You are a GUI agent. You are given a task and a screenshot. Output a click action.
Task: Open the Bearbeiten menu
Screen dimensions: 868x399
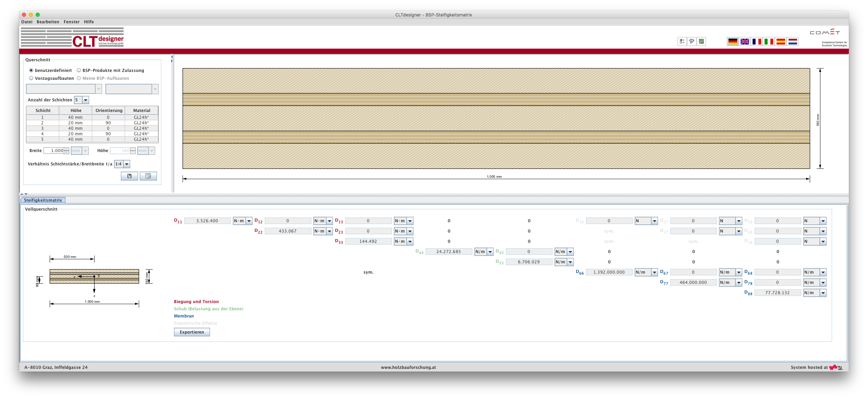click(48, 22)
